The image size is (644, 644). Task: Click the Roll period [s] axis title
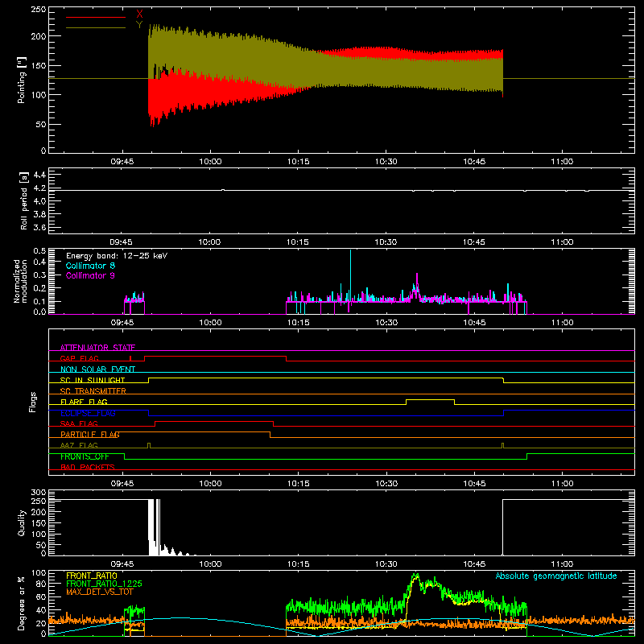[x=24, y=200]
